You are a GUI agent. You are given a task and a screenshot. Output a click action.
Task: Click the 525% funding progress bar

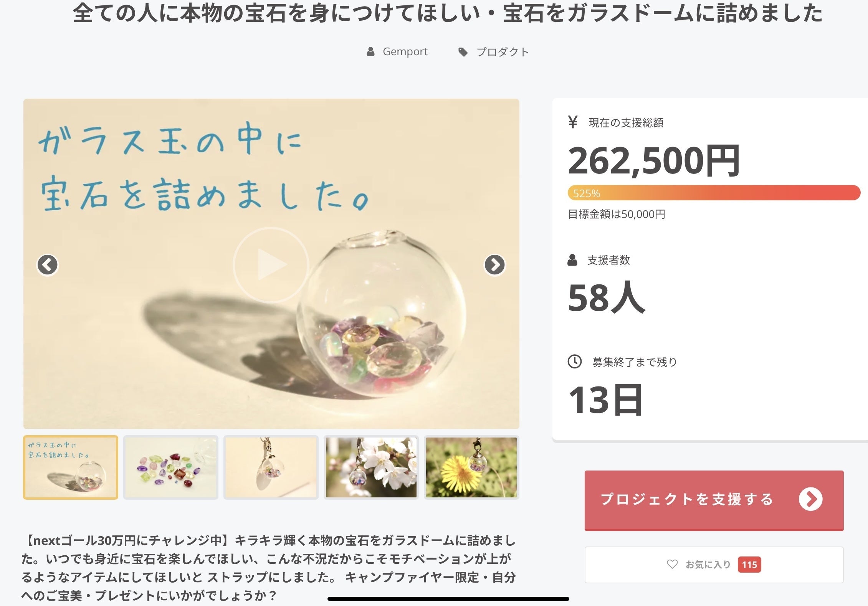tap(714, 193)
